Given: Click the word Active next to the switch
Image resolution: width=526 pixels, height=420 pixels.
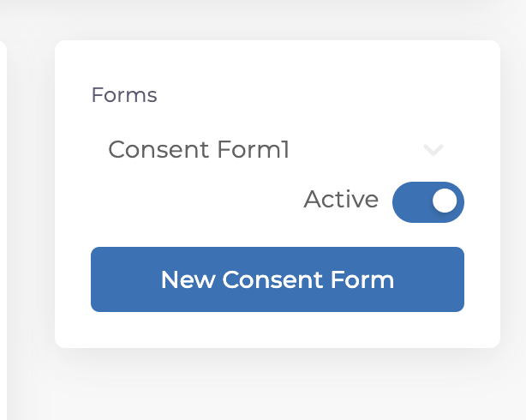Looking at the screenshot, I should pyautogui.click(x=341, y=200).
